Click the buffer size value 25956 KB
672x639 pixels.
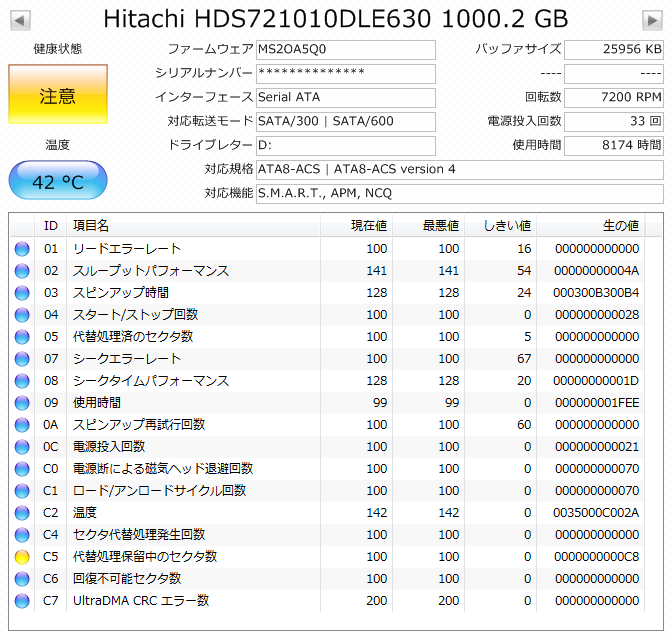[x=614, y=50]
